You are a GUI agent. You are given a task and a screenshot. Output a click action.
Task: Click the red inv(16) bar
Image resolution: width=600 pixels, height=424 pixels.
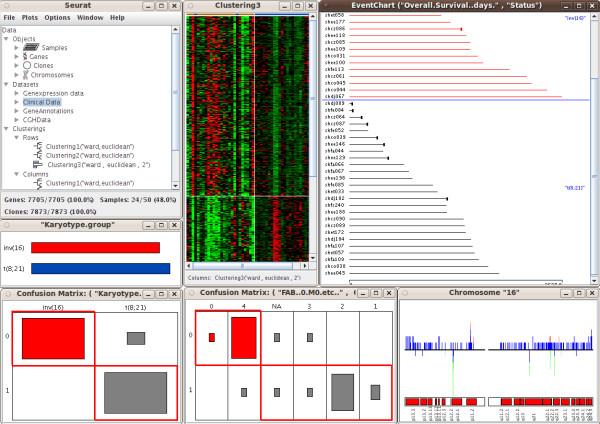(95, 248)
